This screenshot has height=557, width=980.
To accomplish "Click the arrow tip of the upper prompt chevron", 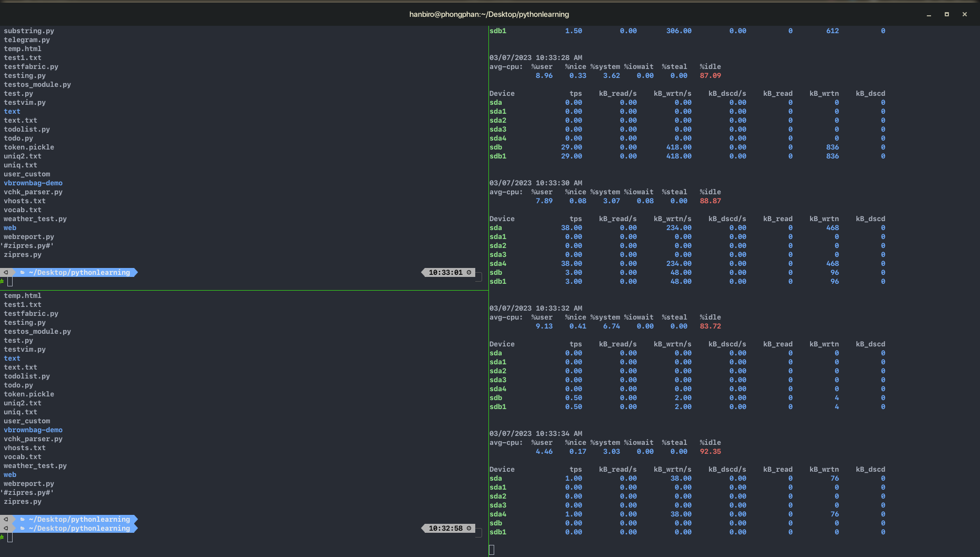I will coord(136,272).
